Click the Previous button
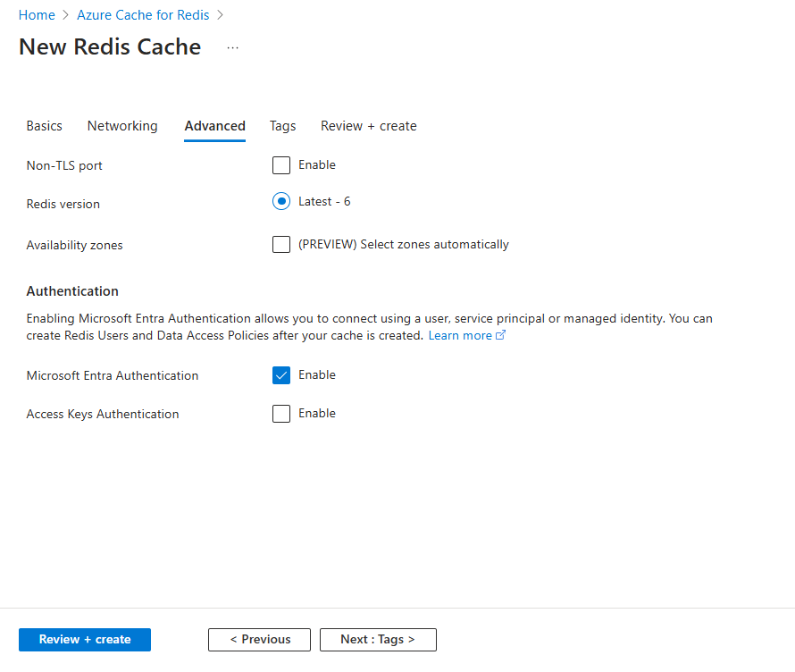The image size is (795, 672). point(259,640)
